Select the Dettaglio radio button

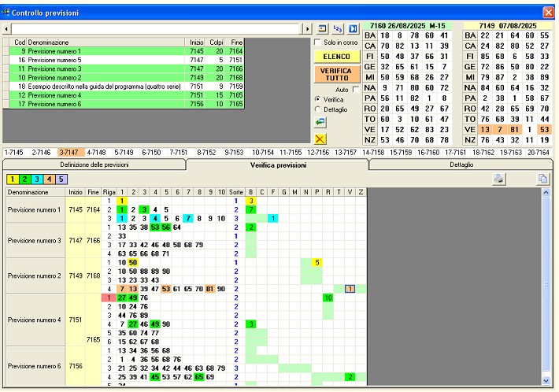tap(317, 109)
